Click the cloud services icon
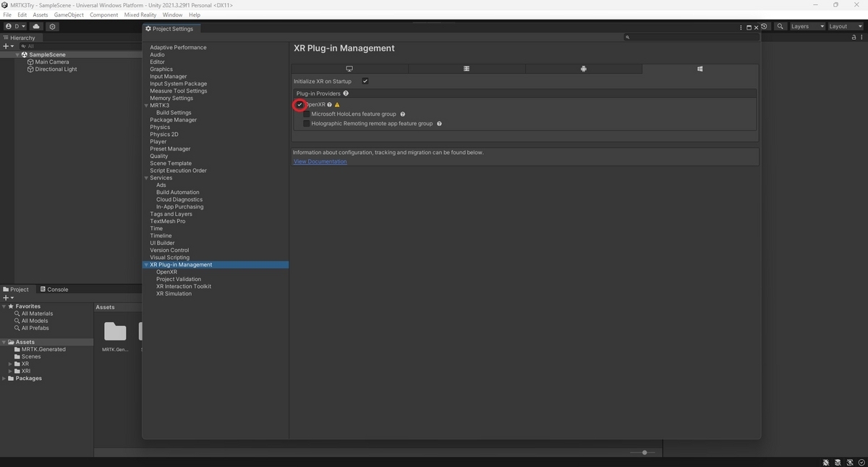 point(36,26)
